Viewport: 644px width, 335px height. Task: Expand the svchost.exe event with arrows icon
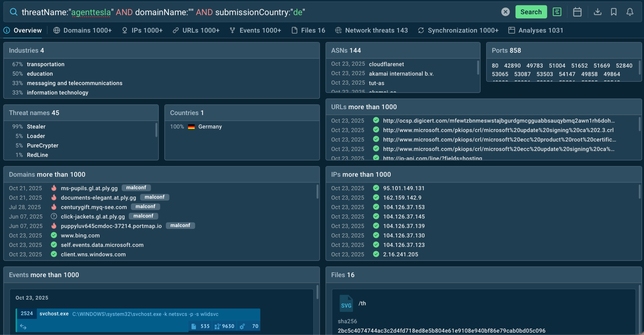coord(24,327)
